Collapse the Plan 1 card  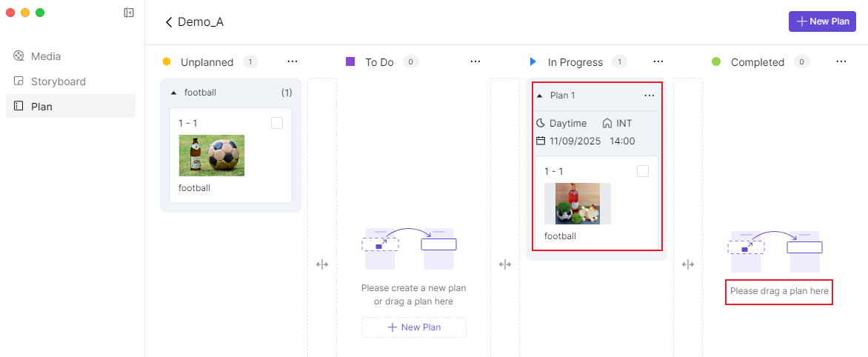pyautogui.click(x=539, y=96)
